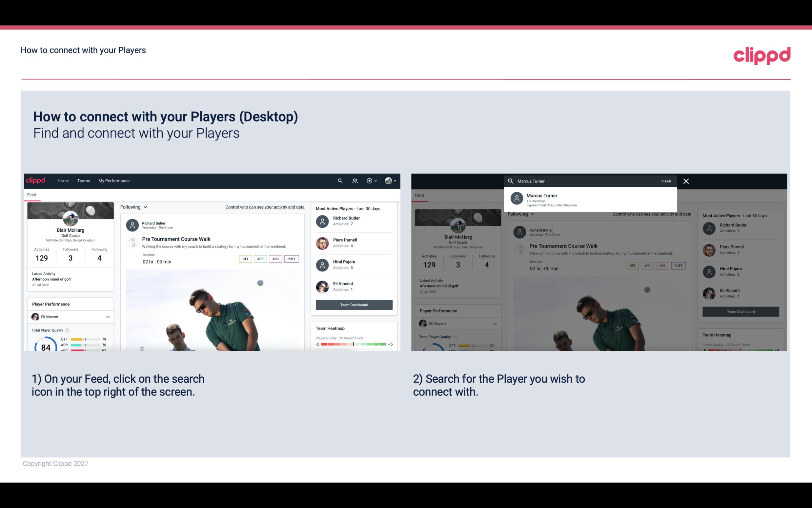This screenshot has height=508, width=812.
Task: Click the Home tab in navigation
Action: [63, 181]
